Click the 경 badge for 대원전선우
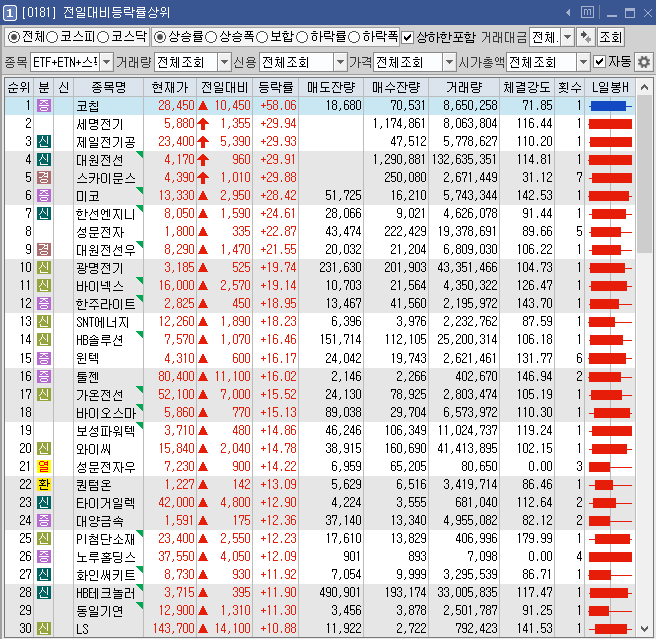This screenshot has height=639, width=656. pos(44,249)
